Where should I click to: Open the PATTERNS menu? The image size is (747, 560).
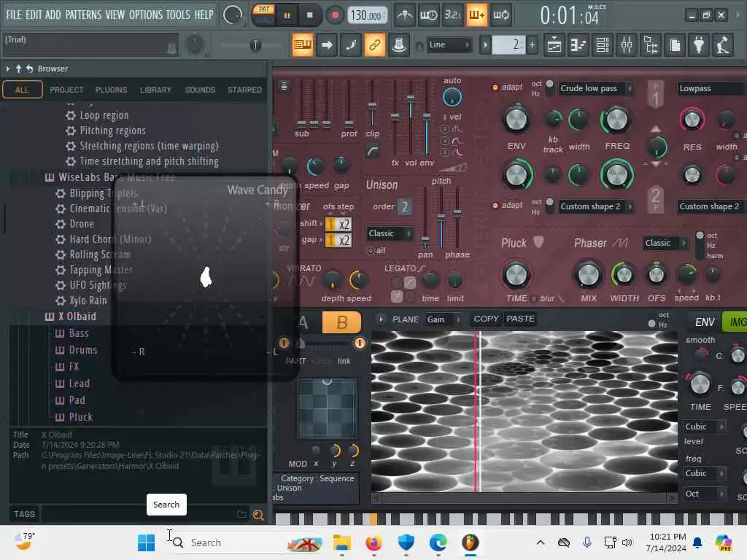[x=83, y=15]
